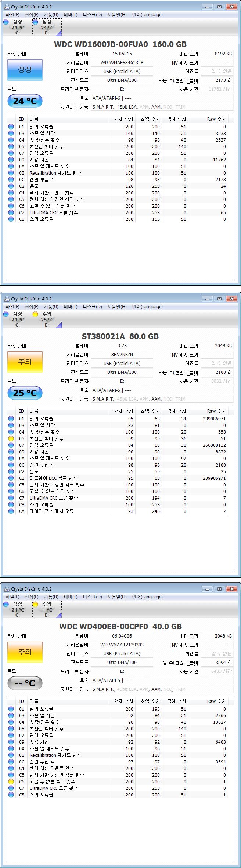The height and width of the screenshot is (868, 241).
Task: Open 테마(T) menu in ST380021A window
Action: coord(70,307)
